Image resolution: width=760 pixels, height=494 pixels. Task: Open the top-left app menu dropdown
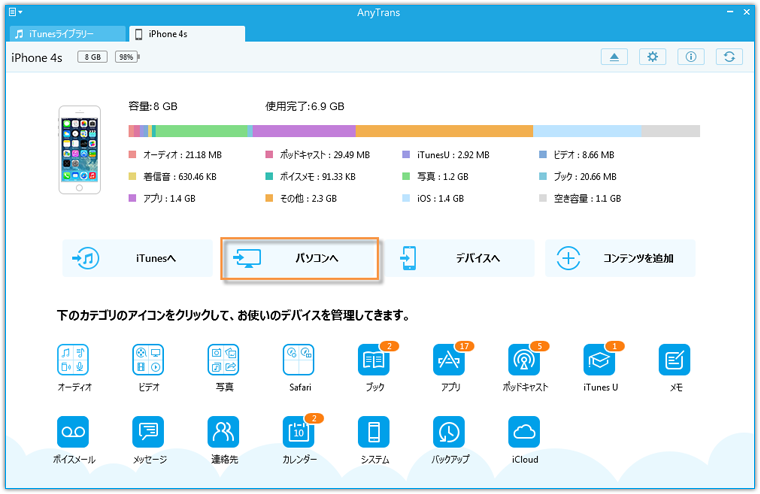tap(16, 12)
